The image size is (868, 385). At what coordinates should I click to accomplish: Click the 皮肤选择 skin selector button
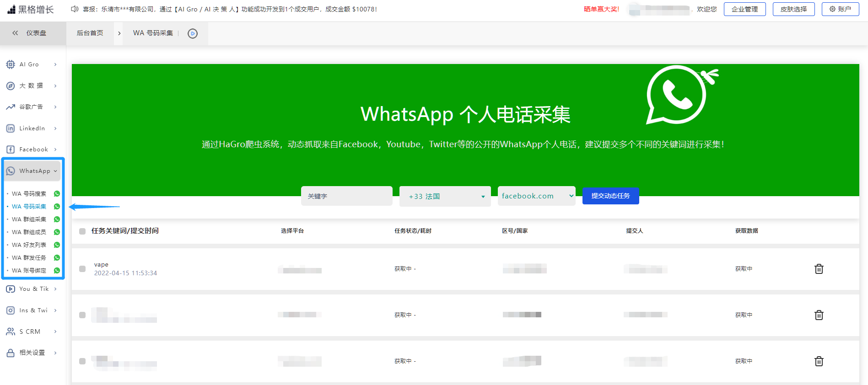[793, 9]
